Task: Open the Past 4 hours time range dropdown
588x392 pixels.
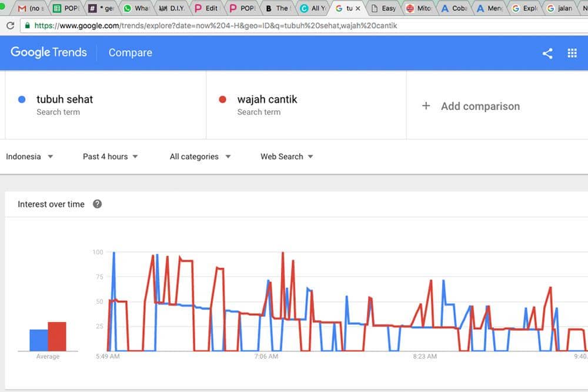Action: point(111,156)
